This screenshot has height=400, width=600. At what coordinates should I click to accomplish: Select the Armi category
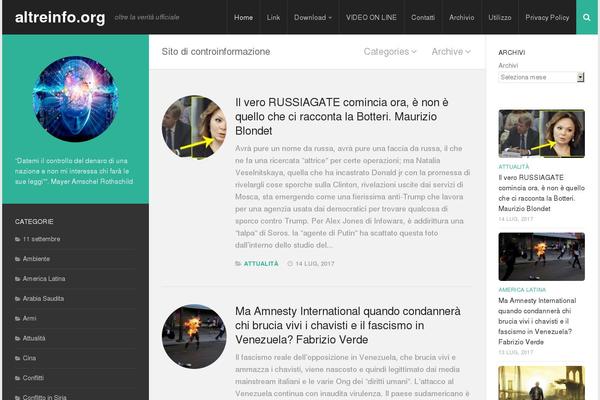click(29, 318)
